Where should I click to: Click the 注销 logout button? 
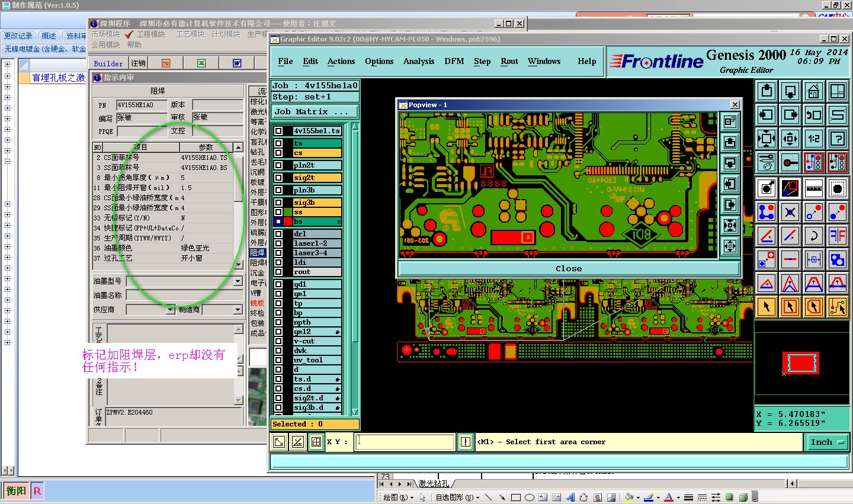[138, 63]
